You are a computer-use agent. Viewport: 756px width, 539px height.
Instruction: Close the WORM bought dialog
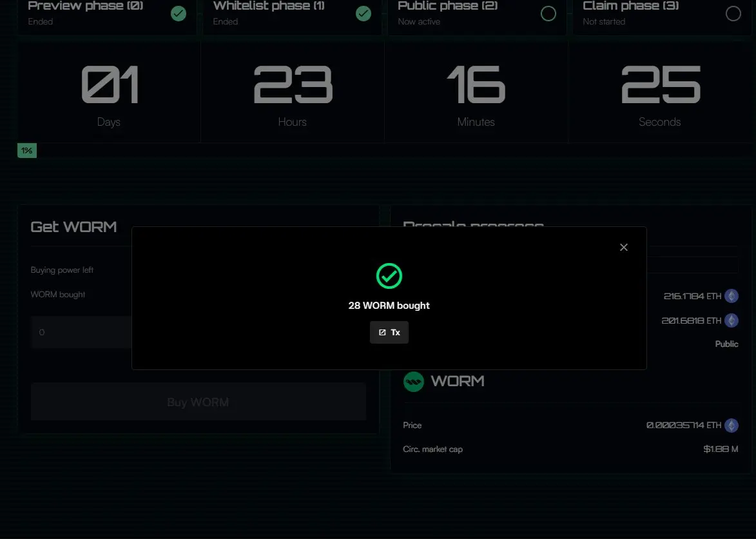pos(623,248)
